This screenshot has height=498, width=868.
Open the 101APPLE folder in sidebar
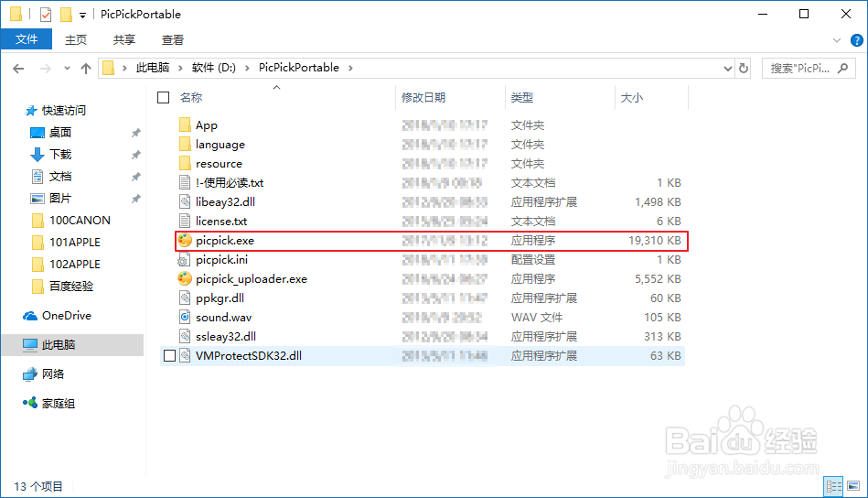pyautogui.click(x=66, y=242)
